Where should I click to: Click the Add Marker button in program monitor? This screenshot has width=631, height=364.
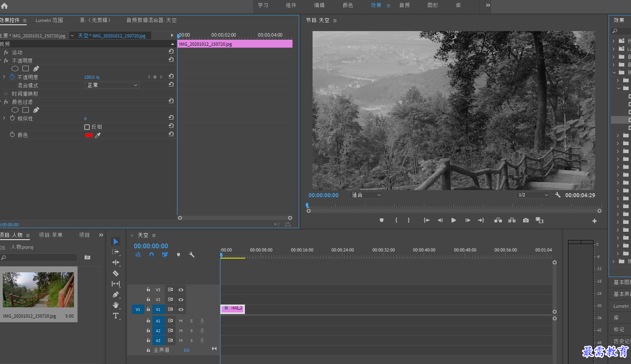(381, 220)
